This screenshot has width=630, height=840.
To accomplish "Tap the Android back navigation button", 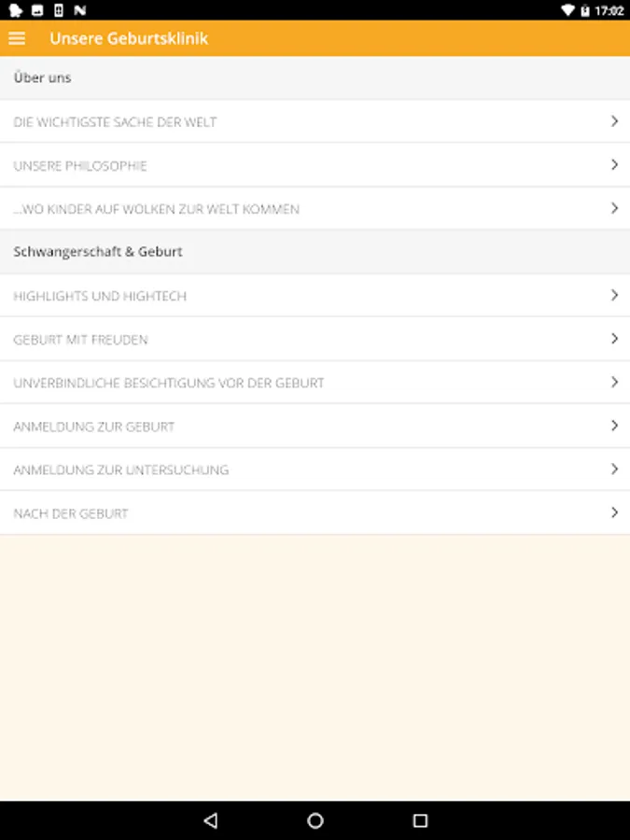I will point(210,820).
